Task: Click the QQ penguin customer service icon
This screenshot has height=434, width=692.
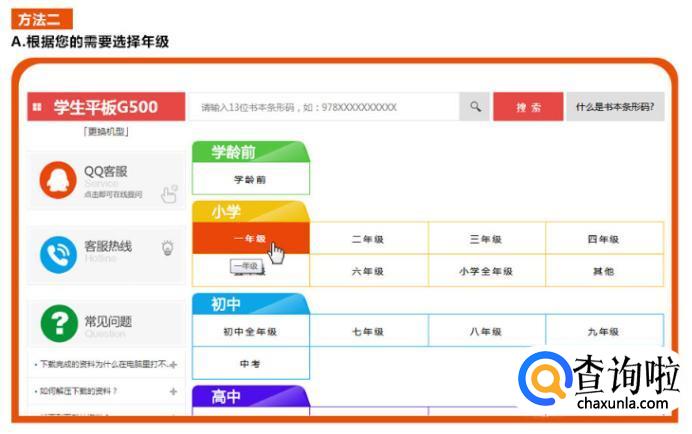Action: 58,181
